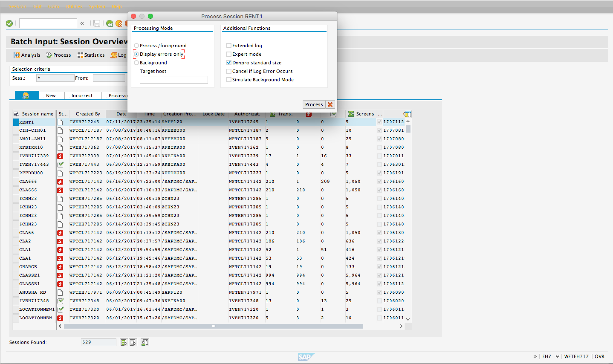Image resolution: width=613 pixels, height=364 pixels.
Task: Enable Extended log checkbox
Action: click(229, 46)
